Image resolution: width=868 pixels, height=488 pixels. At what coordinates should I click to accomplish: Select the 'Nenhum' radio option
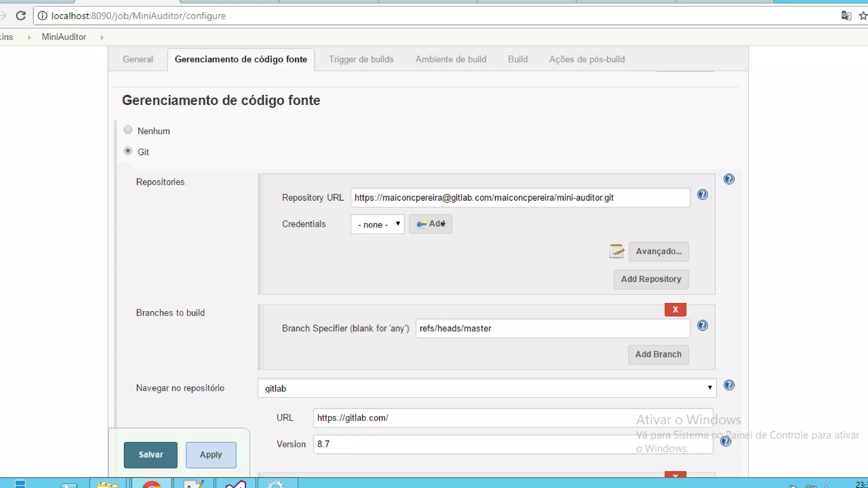128,130
